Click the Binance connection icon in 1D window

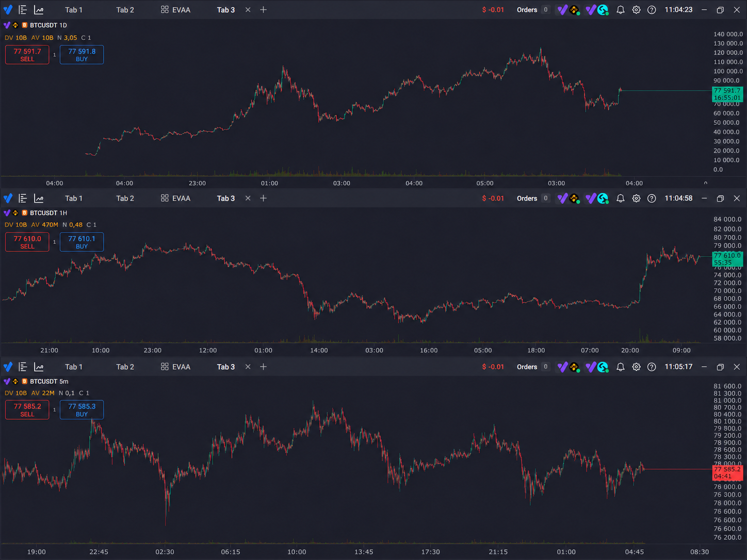click(574, 10)
